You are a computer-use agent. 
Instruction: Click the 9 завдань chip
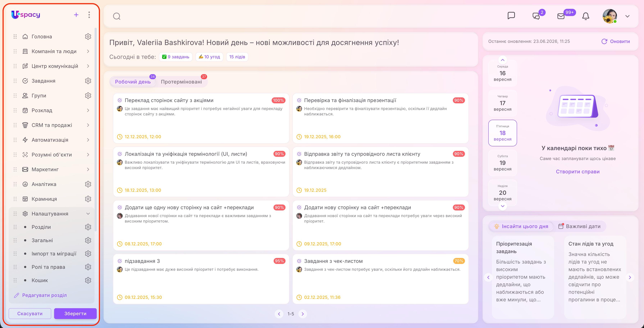click(x=175, y=57)
